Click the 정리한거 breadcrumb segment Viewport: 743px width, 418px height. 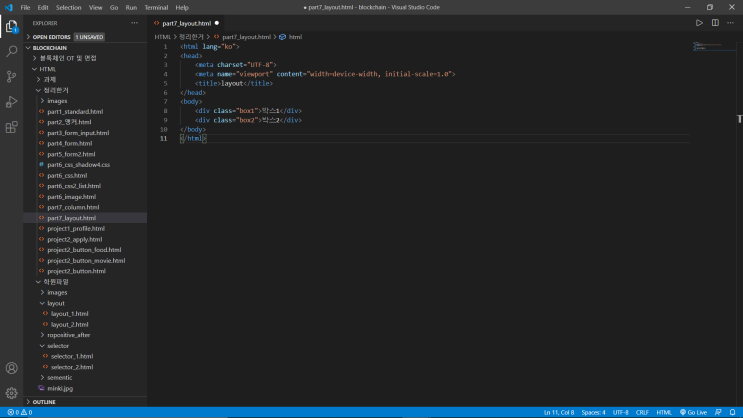point(191,37)
